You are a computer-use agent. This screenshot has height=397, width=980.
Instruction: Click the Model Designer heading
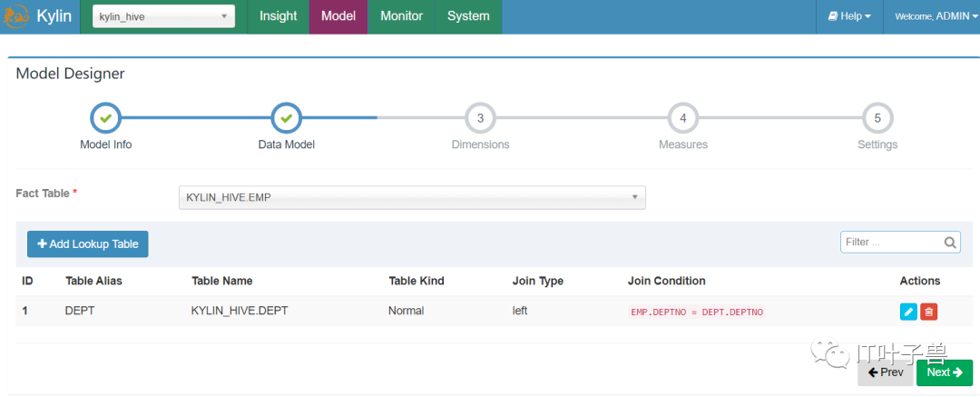point(70,74)
